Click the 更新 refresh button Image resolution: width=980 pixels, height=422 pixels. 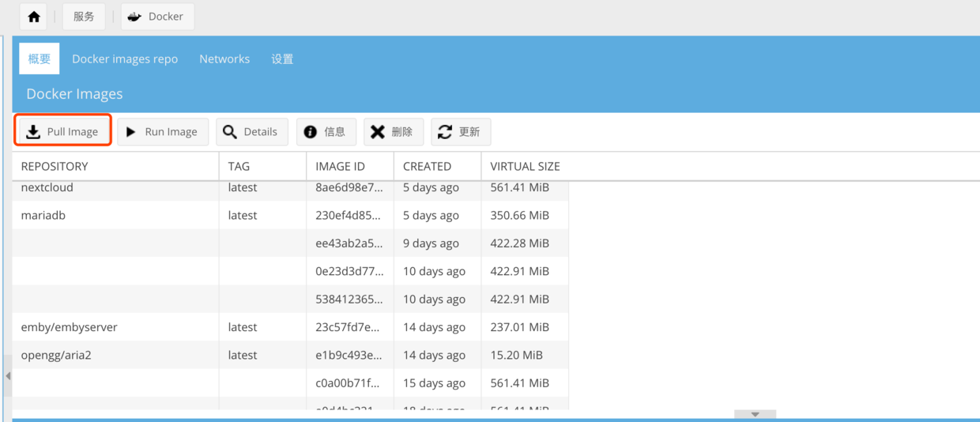coord(461,131)
